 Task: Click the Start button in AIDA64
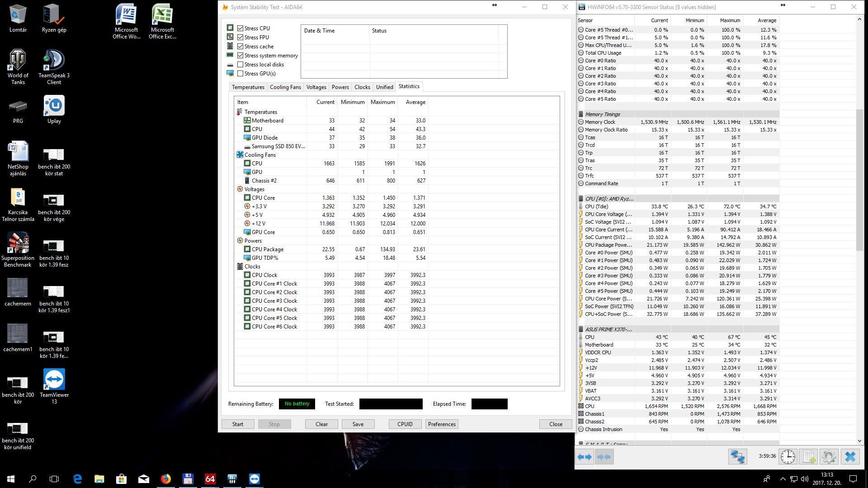tap(238, 424)
